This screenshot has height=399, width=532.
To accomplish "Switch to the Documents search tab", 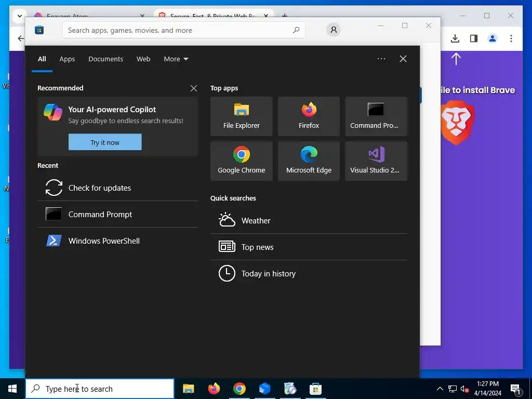I will tap(105, 59).
